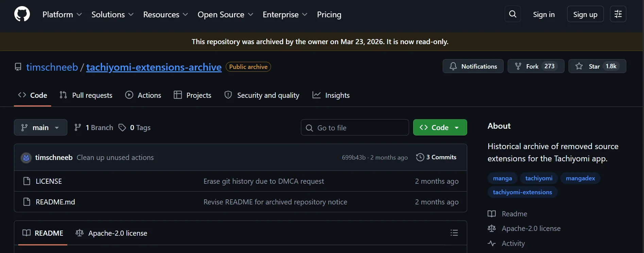The width and height of the screenshot is (644, 253).
Task: Click the fork icon in Fork button
Action: [x=518, y=66]
